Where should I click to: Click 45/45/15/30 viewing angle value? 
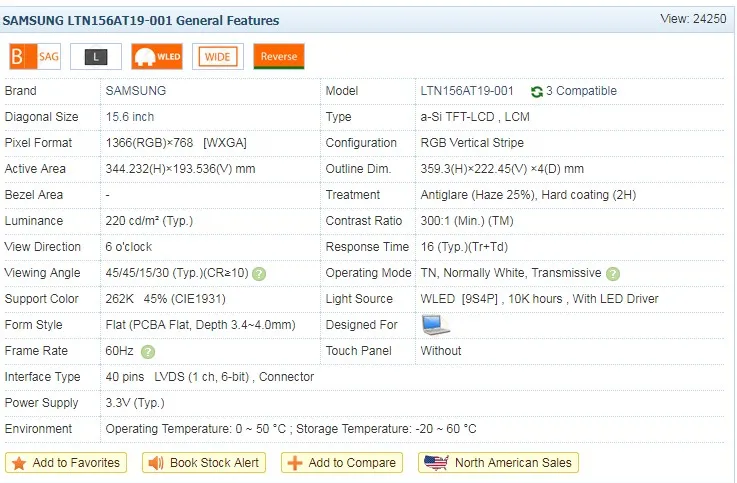tap(177, 273)
